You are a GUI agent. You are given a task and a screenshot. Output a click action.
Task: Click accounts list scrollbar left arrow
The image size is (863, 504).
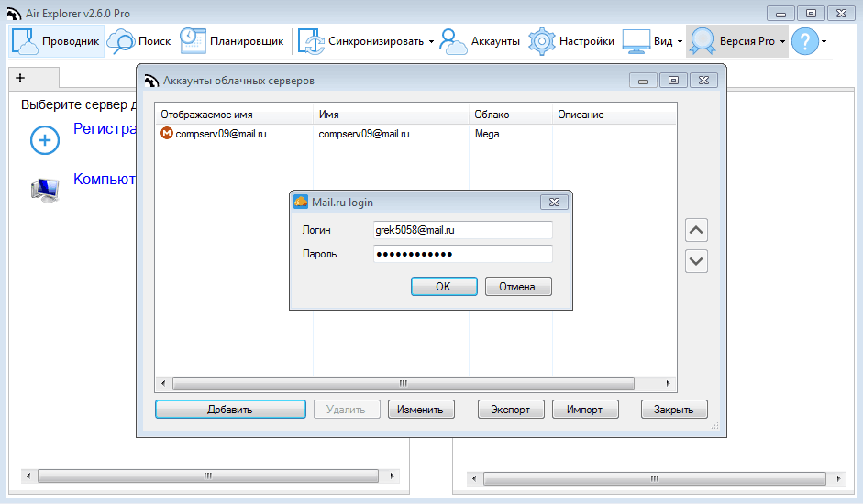click(x=163, y=383)
